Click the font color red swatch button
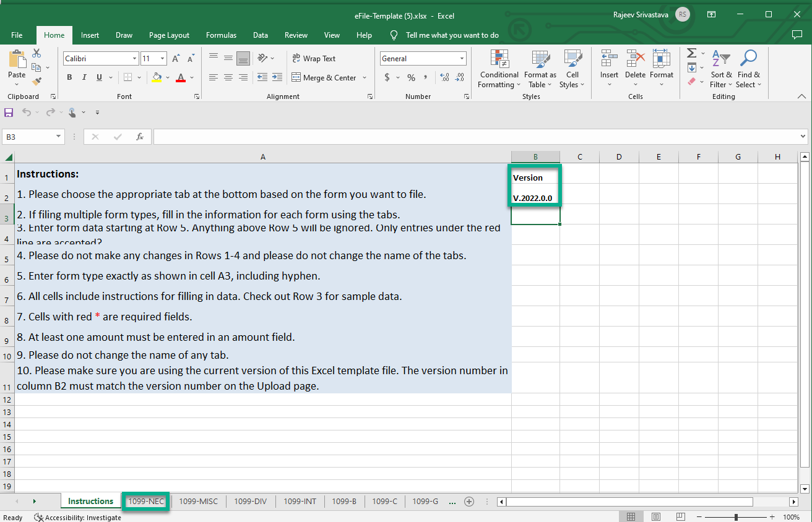Image resolution: width=812 pixels, height=522 pixels. pos(181,77)
